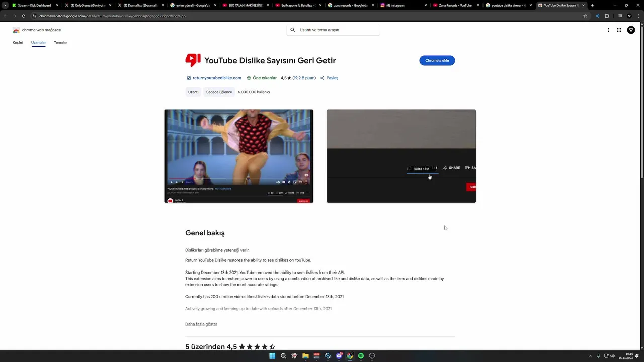Go back in browser history

pyautogui.click(x=6, y=16)
